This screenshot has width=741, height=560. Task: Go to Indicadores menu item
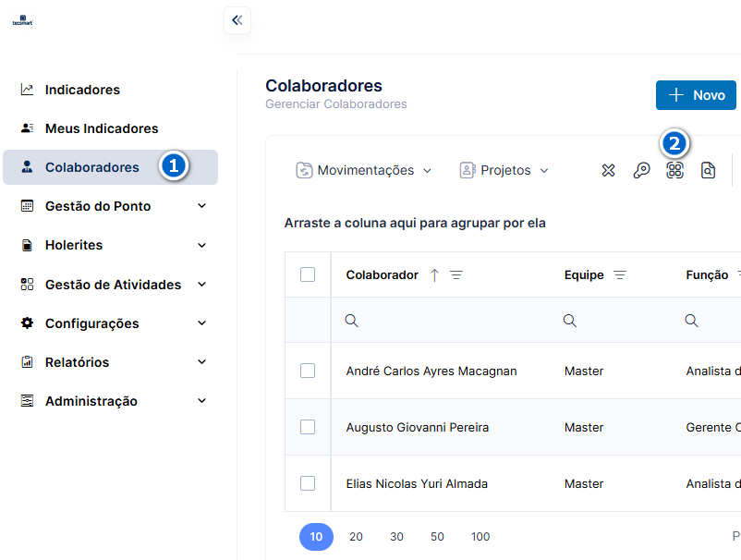[x=110, y=90]
